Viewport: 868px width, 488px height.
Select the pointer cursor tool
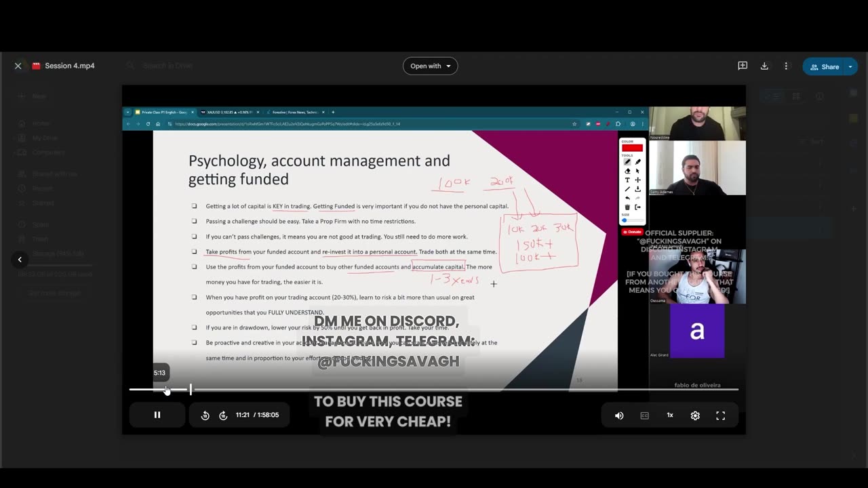(x=638, y=171)
